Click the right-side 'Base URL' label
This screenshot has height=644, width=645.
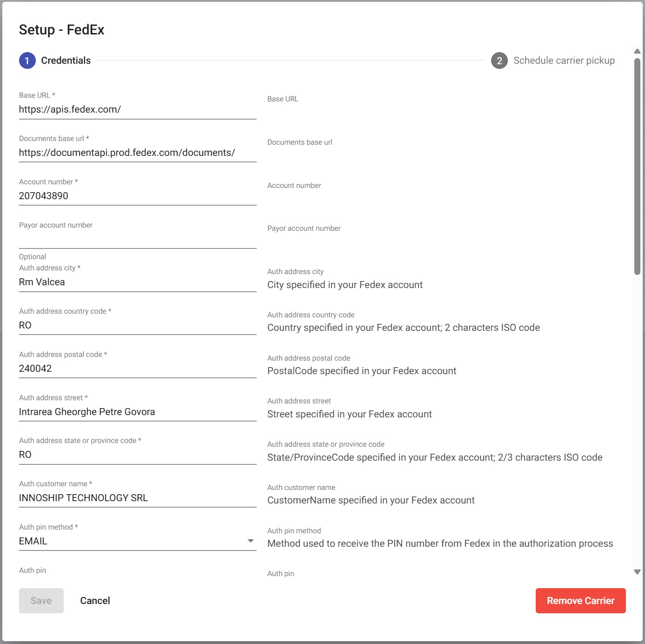pos(283,99)
